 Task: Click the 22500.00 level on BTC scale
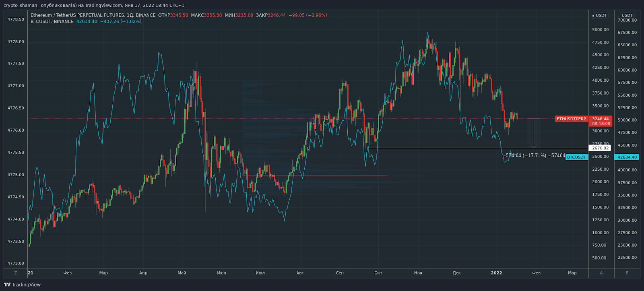pyautogui.click(x=627, y=258)
